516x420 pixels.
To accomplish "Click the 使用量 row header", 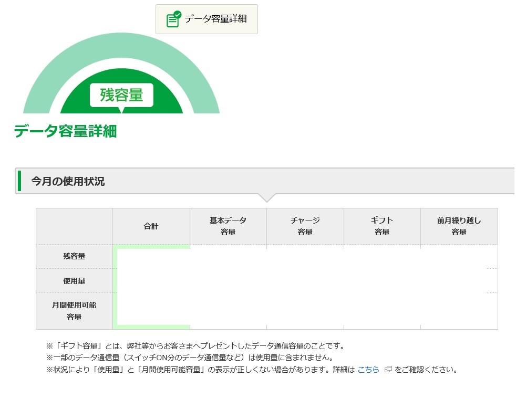I will point(74,281).
